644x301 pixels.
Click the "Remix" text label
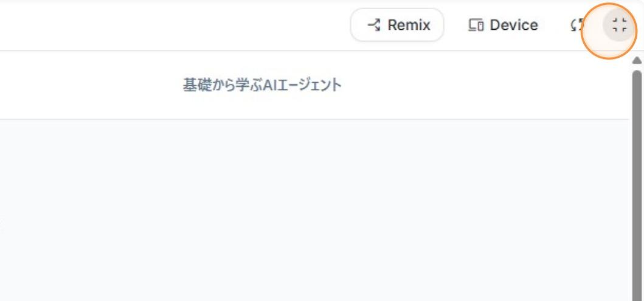point(409,25)
